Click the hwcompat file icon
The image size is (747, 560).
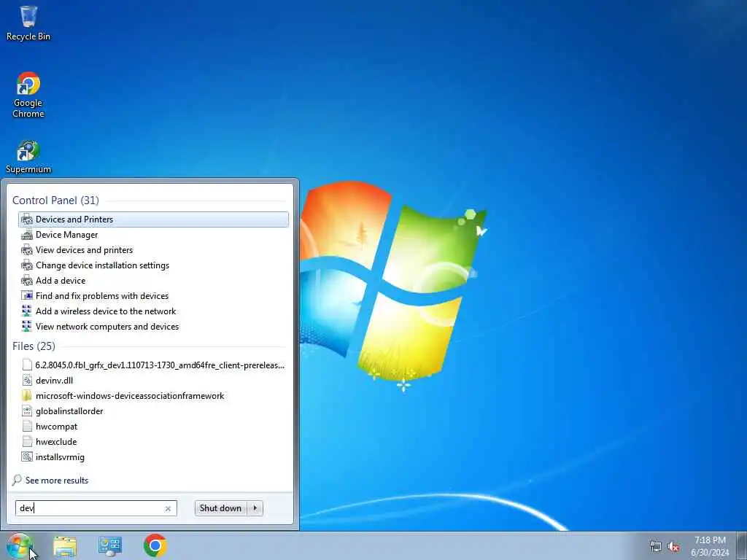tap(27, 426)
